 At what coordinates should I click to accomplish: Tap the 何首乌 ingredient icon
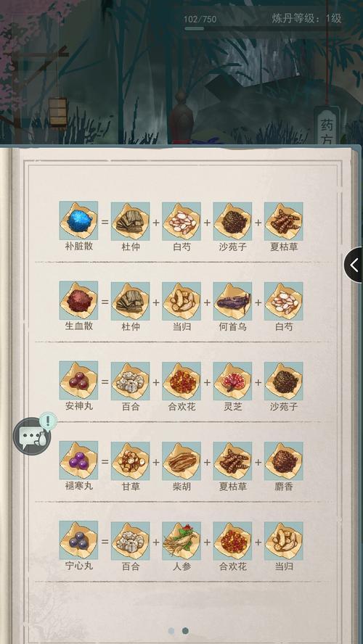click(x=232, y=301)
